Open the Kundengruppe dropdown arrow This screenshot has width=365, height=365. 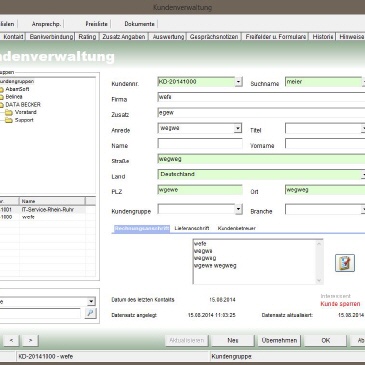[238, 209]
